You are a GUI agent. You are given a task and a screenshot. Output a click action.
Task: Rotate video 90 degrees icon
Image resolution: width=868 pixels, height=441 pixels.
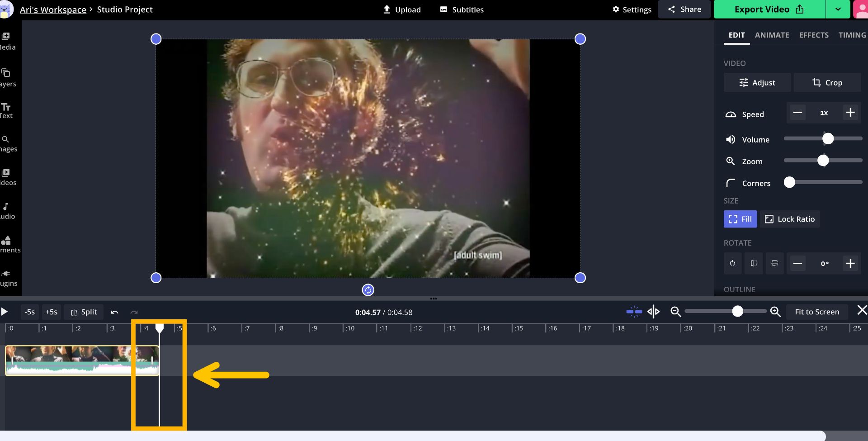[x=732, y=263]
